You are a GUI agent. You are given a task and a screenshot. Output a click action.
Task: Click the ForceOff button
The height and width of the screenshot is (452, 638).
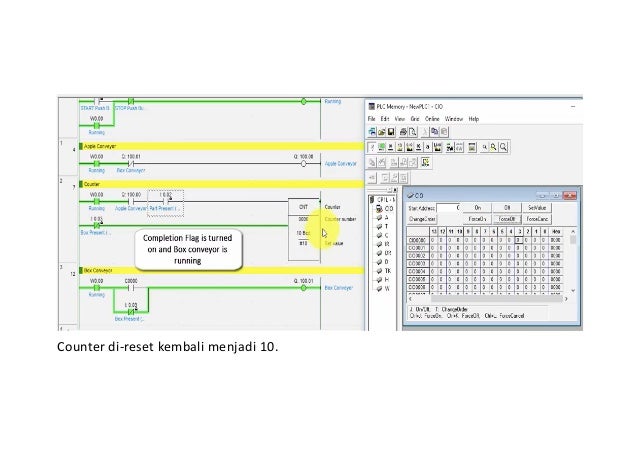(507, 219)
